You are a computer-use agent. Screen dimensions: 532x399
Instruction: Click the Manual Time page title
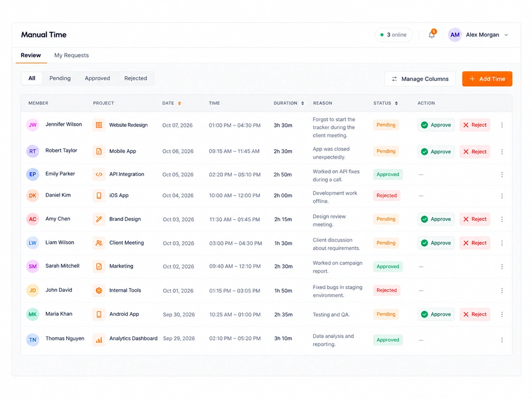pos(44,35)
